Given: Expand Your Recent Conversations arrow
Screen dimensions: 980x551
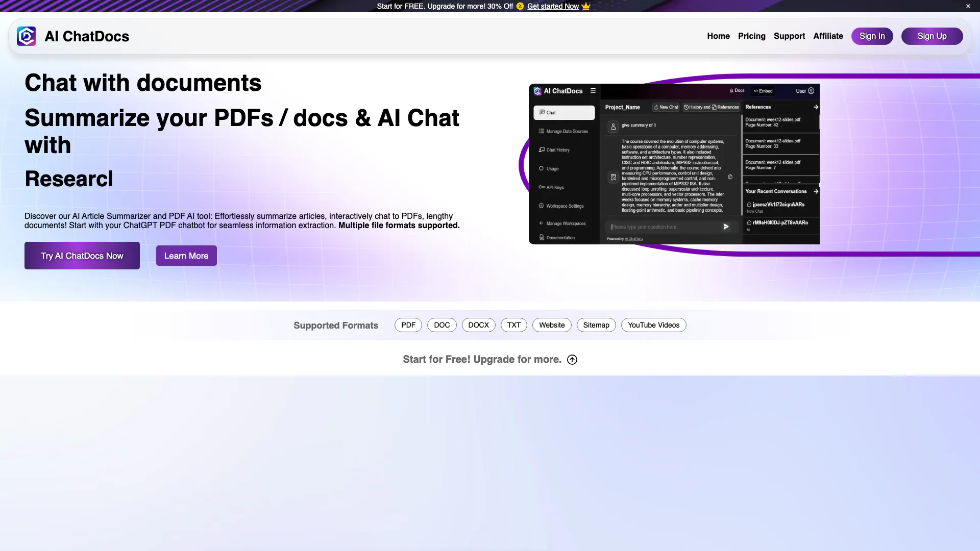Looking at the screenshot, I should [x=816, y=191].
